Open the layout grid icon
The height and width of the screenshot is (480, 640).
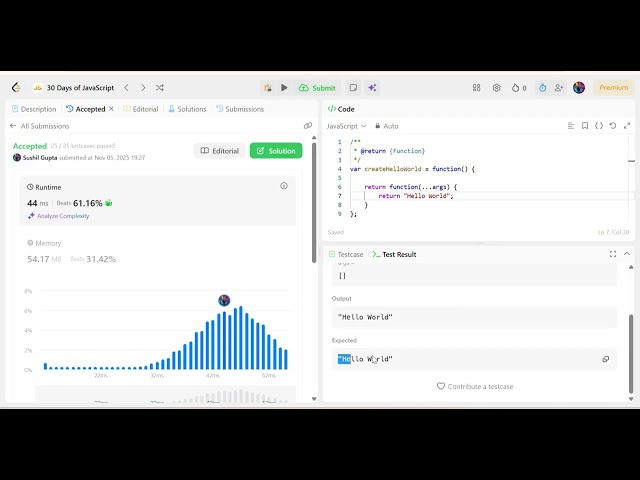pyautogui.click(x=476, y=88)
